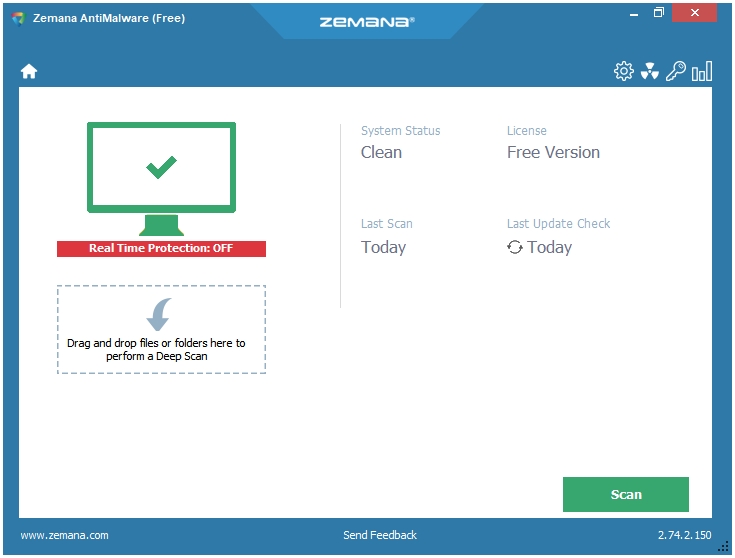Image resolution: width=735 pixels, height=558 pixels.
Task: Open the www.zemana.com link
Action: 64,535
